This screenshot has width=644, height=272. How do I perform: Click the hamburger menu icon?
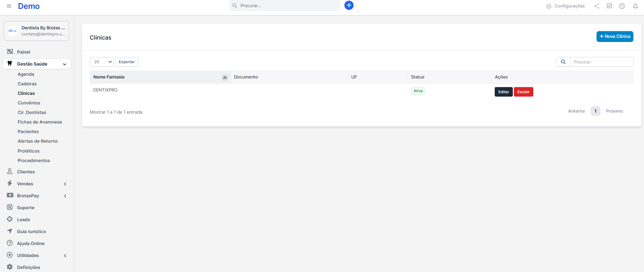point(9,6)
